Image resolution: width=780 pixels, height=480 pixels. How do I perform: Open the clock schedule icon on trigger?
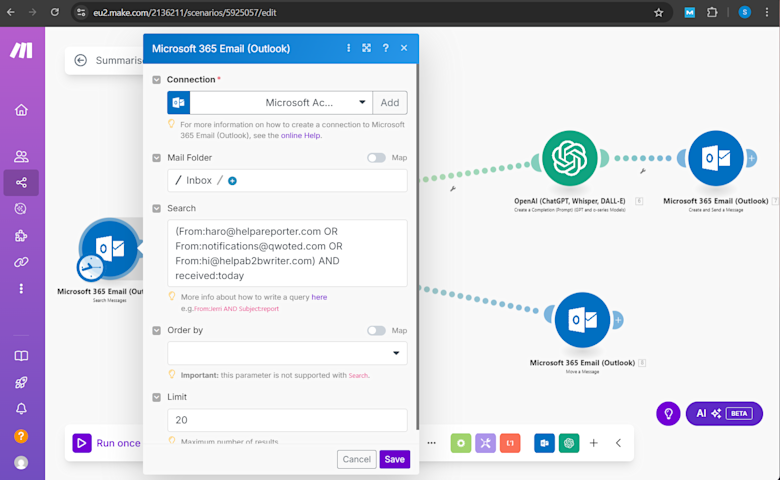(90, 268)
